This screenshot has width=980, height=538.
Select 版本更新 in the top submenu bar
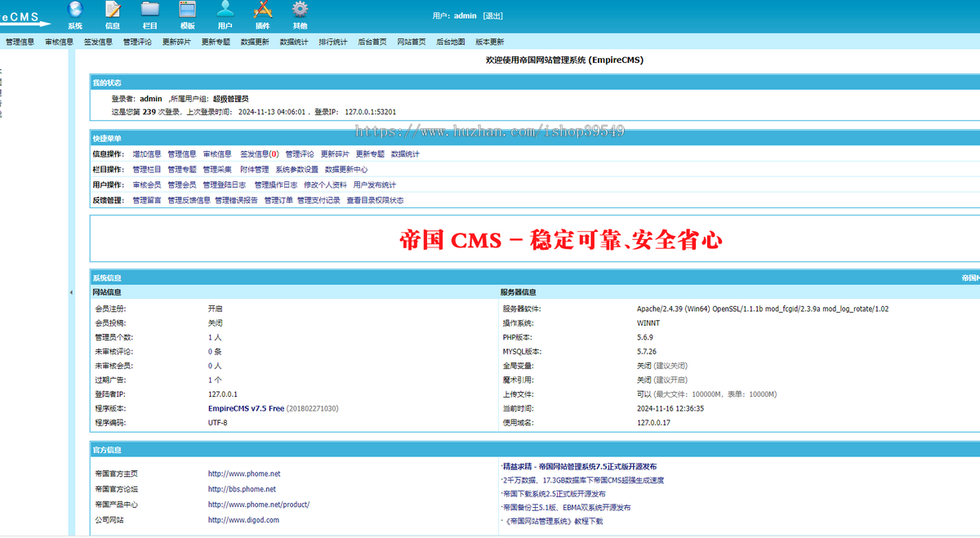pyautogui.click(x=490, y=42)
